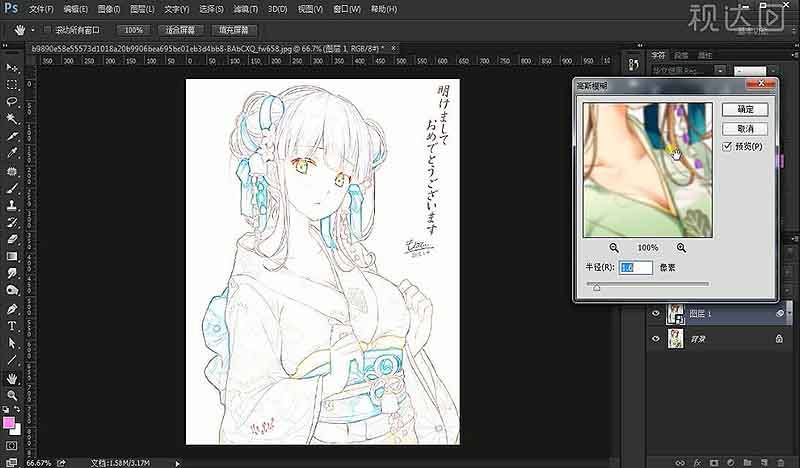
Task: Open 选择(S) menu
Action: point(211,9)
